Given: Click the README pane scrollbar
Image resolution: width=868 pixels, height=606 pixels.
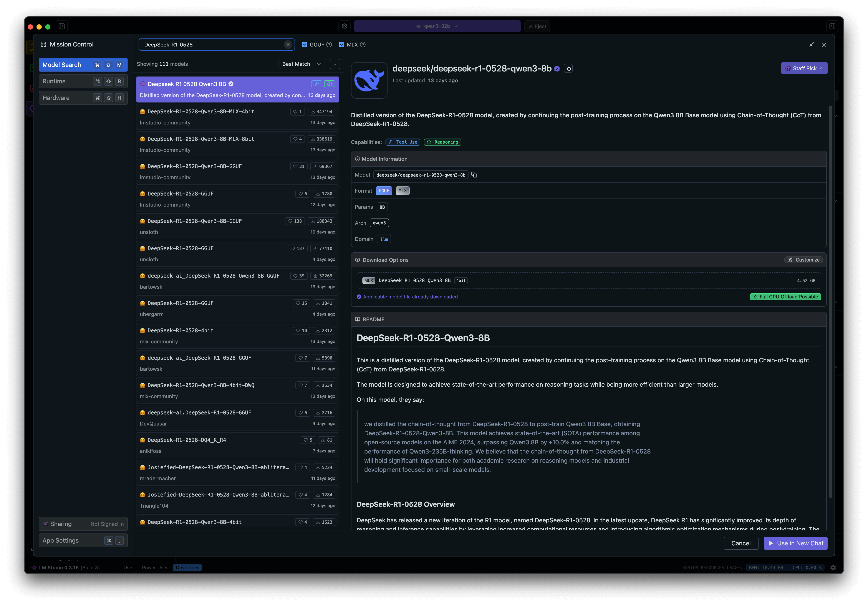Looking at the screenshot, I should pyautogui.click(x=830, y=302).
